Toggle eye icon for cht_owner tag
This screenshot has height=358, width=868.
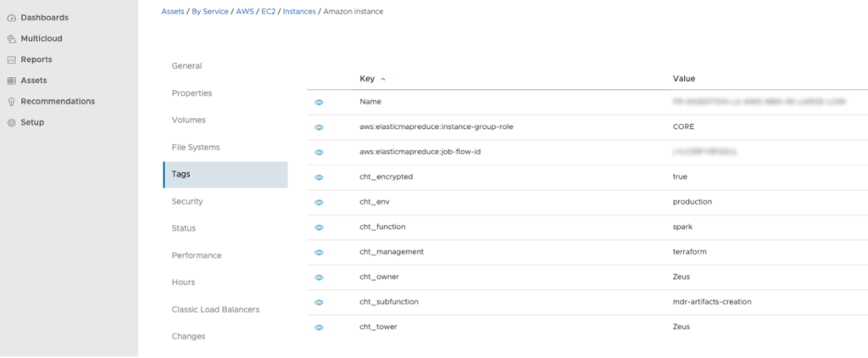click(x=320, y=277)
